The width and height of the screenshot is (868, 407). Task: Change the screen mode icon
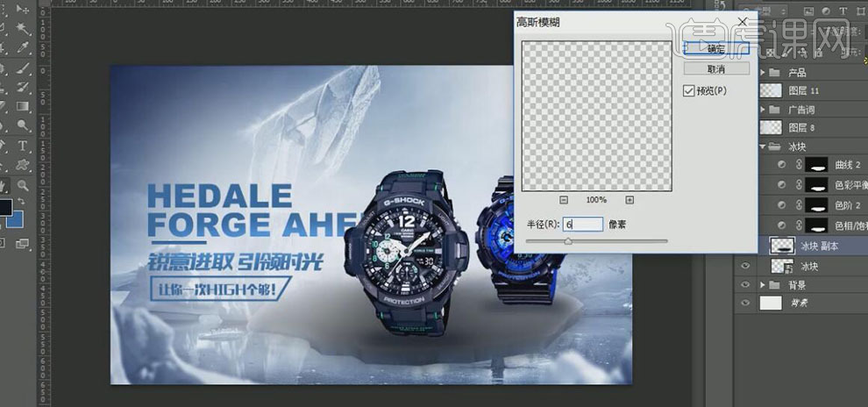tap(23, 243)
